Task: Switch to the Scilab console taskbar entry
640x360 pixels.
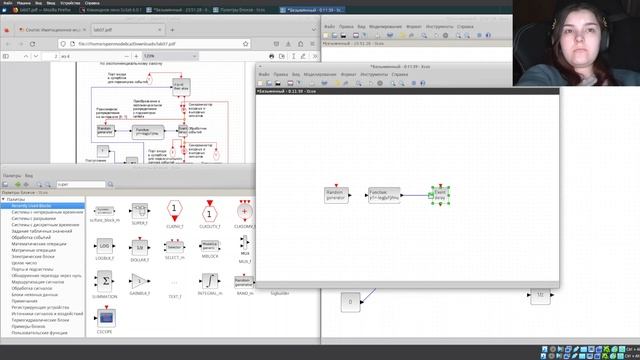Action: pos(111,10)
